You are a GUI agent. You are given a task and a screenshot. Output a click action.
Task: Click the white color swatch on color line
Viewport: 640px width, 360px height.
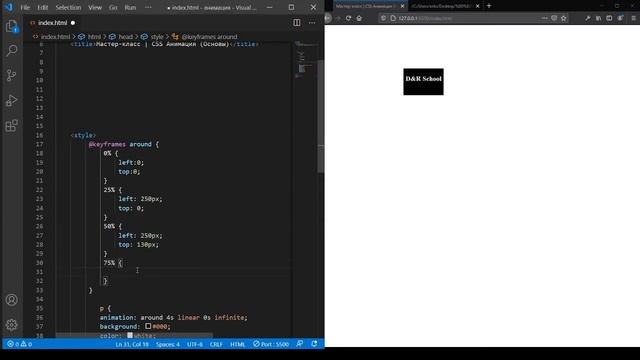[130, 335]
